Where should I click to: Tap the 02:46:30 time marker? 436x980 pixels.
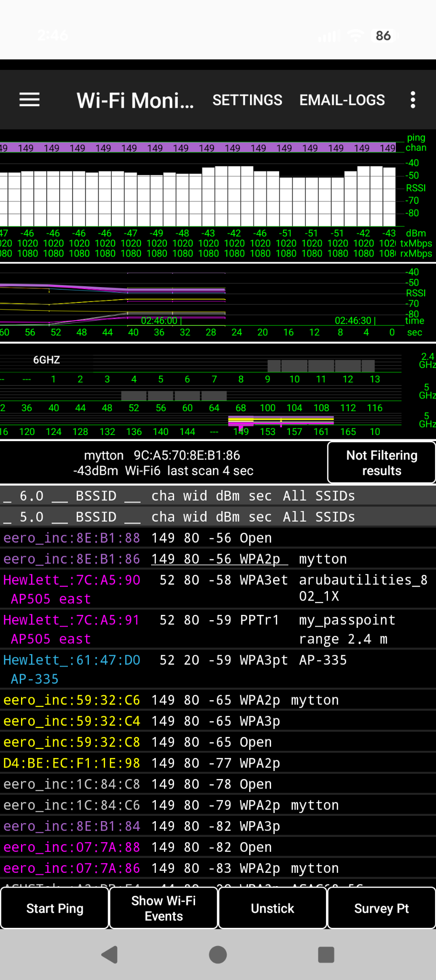[355, 321]
